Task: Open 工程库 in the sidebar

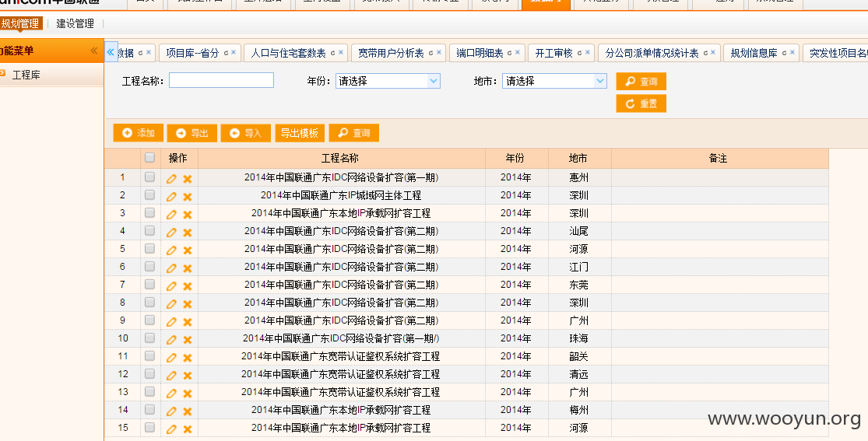Action: pos(26,75)
